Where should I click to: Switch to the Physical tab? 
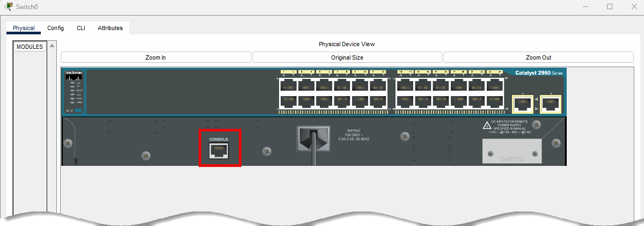click(24, 28)
